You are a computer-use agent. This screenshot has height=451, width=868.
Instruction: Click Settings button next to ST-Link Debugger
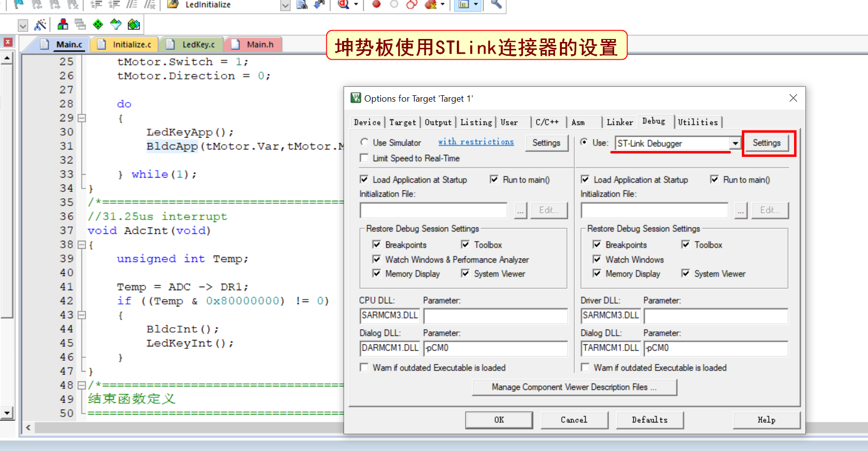(x=766, y=143)
